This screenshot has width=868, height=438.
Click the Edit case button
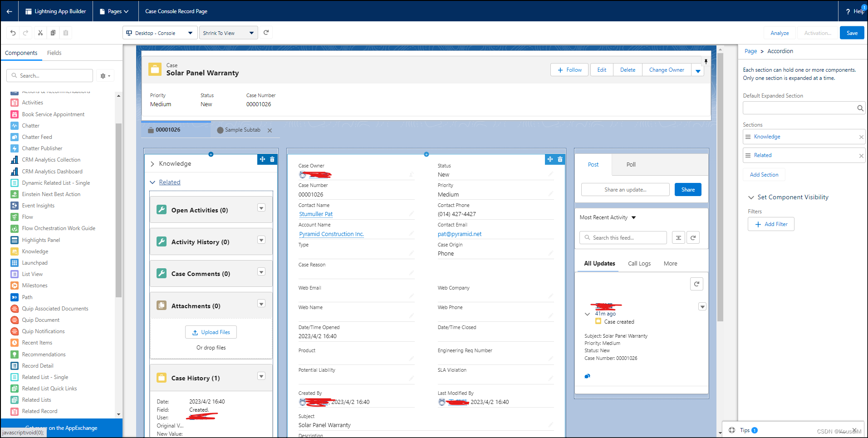click(602, 70)
